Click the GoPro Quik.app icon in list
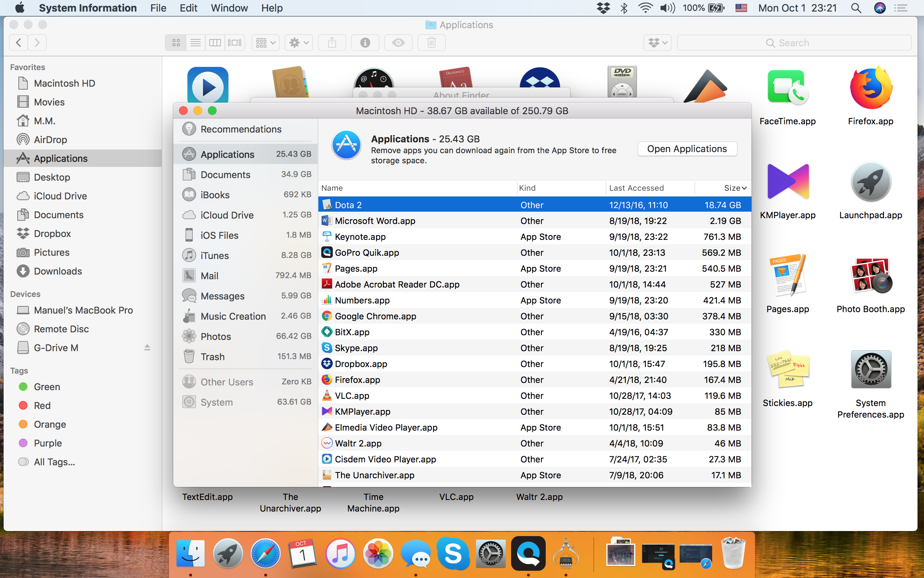 click(x=327, y=252)
